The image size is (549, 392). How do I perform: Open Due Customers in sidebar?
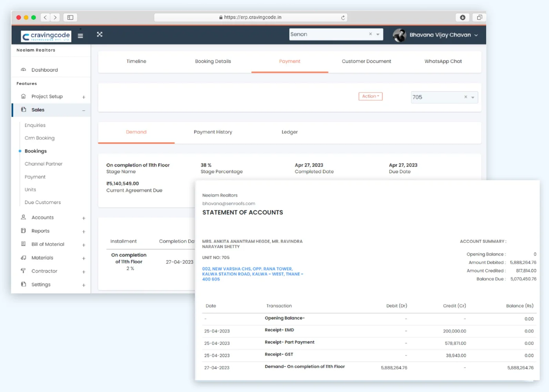(x=43, y=202)
